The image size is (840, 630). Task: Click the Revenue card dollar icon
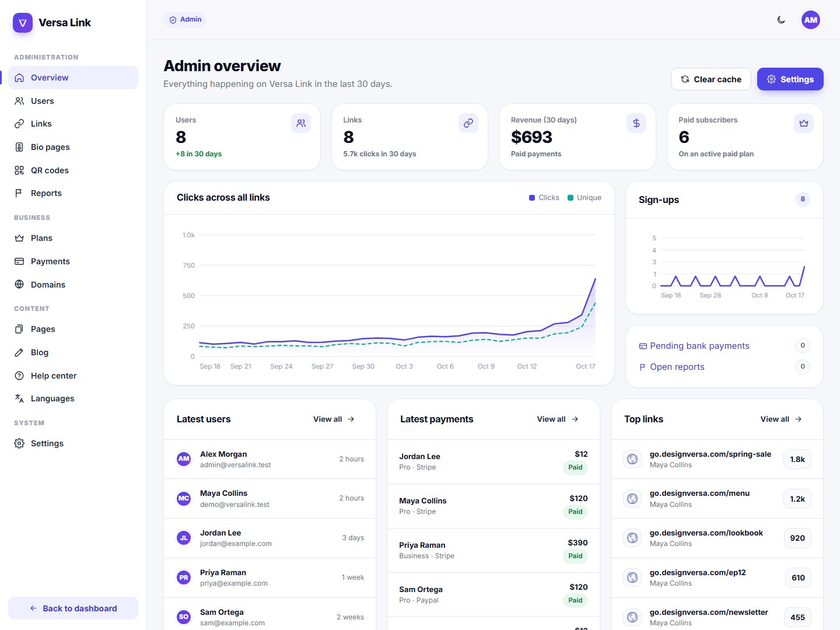pyautogui.click(x=636, y=123)
